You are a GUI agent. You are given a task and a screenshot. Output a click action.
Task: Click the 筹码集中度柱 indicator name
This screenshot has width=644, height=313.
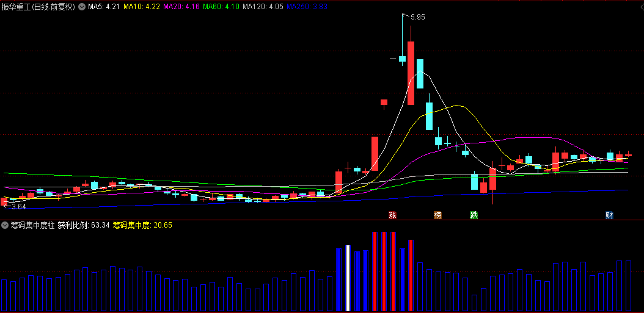[32, 225]
